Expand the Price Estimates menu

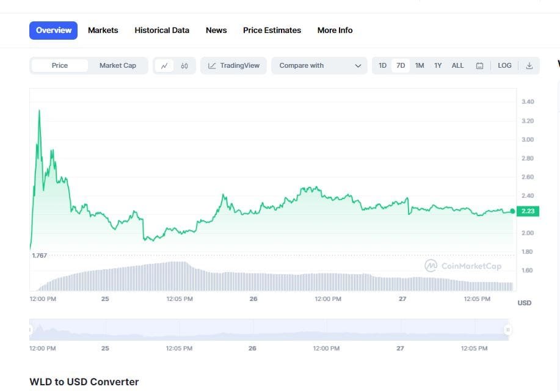272,30
